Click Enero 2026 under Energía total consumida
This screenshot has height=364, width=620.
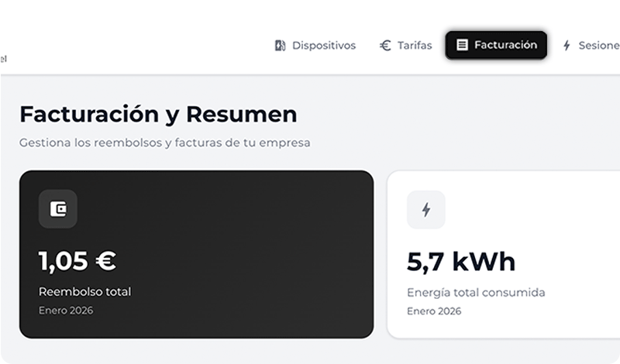434,311
